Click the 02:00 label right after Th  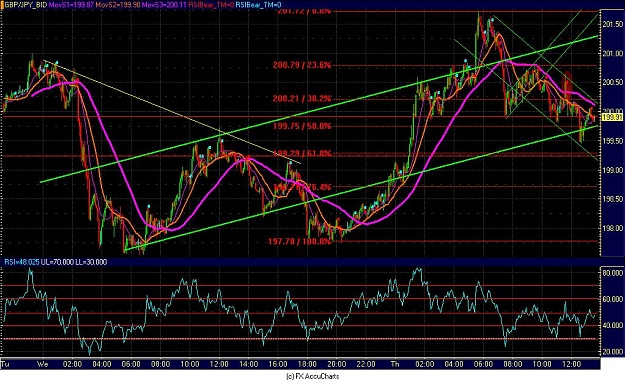pyautogui.click(x=425, y=364)
